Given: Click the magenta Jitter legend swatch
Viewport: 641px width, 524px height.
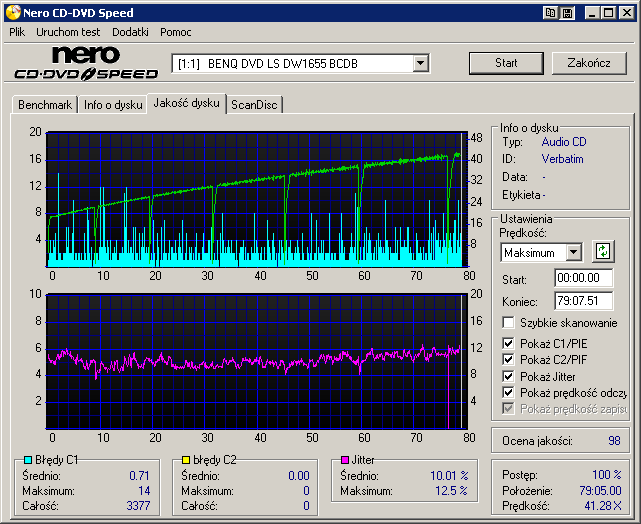Looking at the screenshot, I should coord(345,460).
